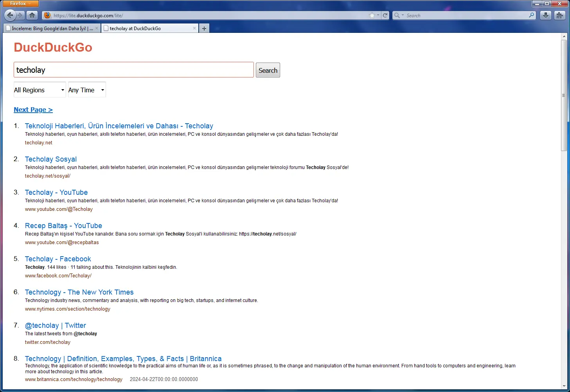Click the search engine magnifier icon
Viewport: 570px width, 392px height.
[397, 15]
